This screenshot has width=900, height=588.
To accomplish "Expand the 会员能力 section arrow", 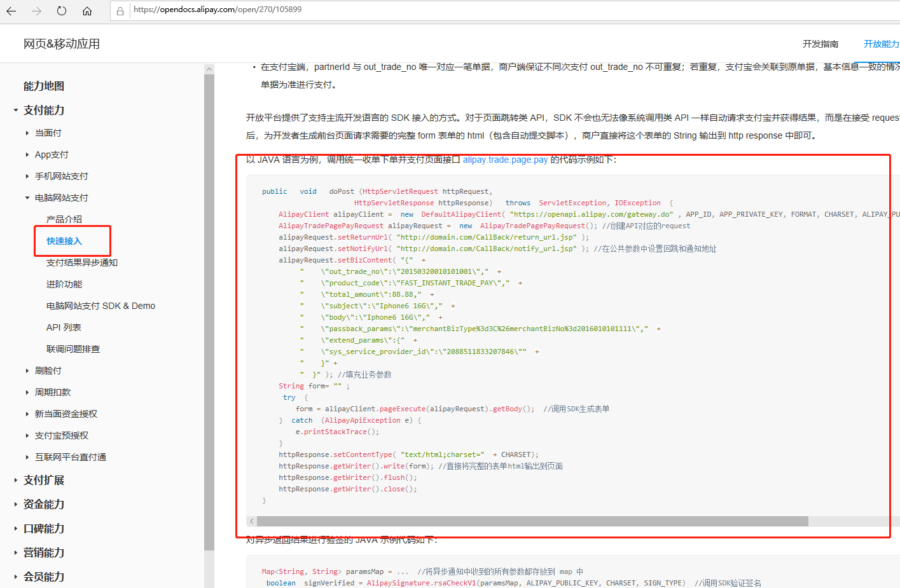I will tap(16, 577).
